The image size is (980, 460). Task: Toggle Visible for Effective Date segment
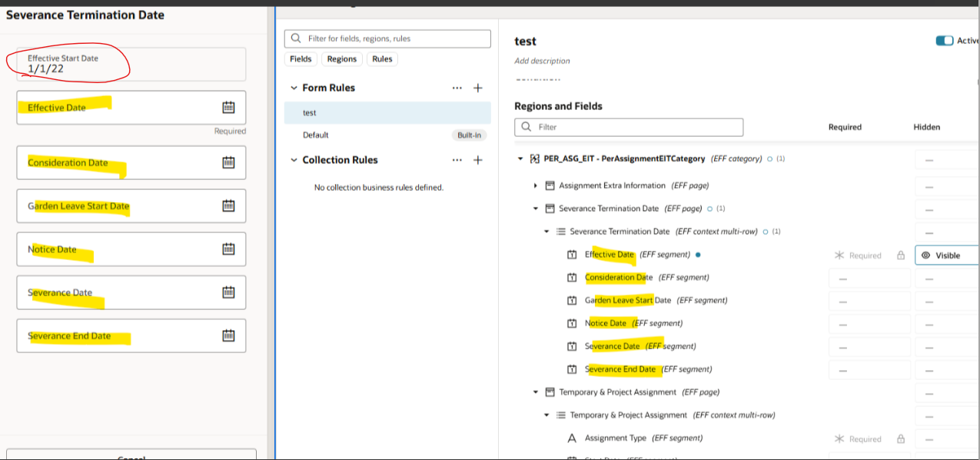point(947,255)
